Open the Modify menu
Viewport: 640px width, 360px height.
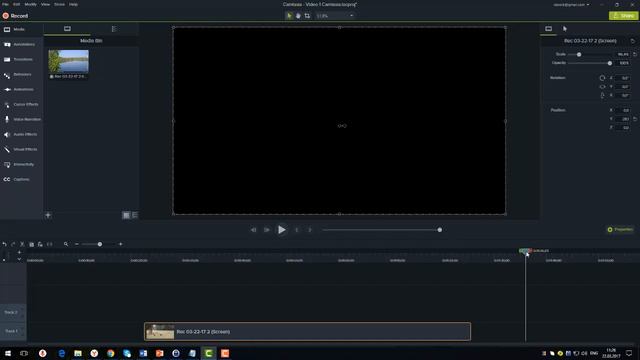pos(31,4)
